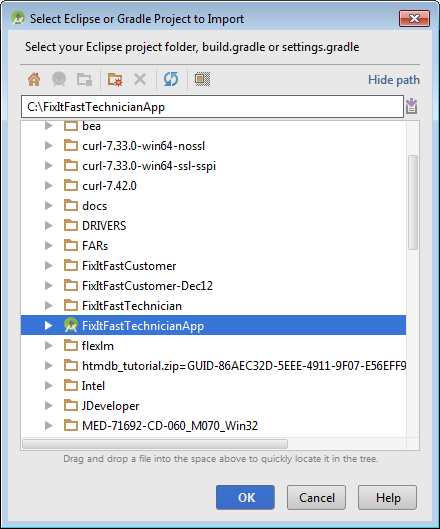The width and height of the screenshot is (440, 529).
Task: Click folder icon beside JDeveloper
Action: click(71, 405)
